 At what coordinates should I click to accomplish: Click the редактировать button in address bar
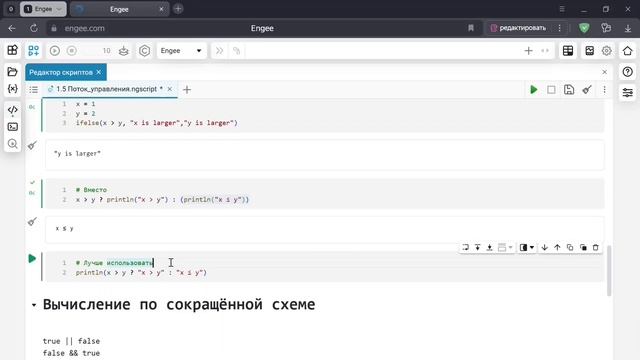coord(518,28)
